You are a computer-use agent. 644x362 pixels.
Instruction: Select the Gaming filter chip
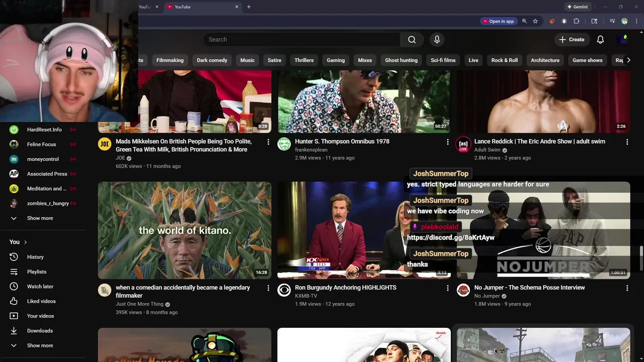coord(336,60)
